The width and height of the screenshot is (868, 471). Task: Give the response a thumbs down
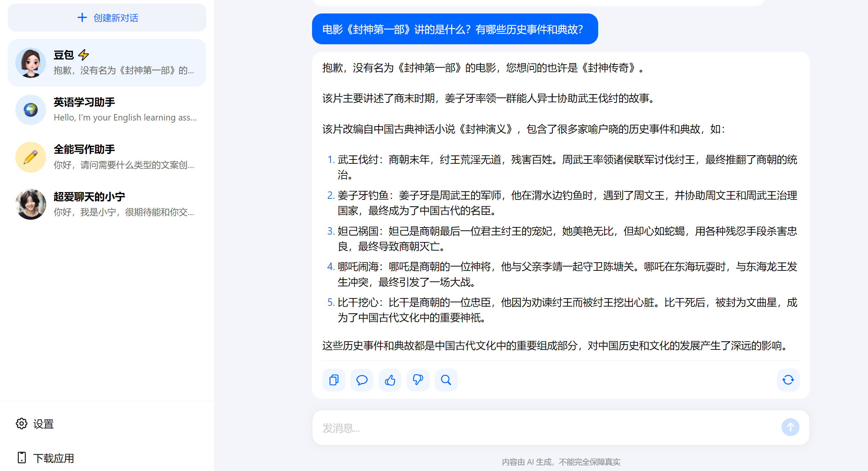[x=418, y=380]
